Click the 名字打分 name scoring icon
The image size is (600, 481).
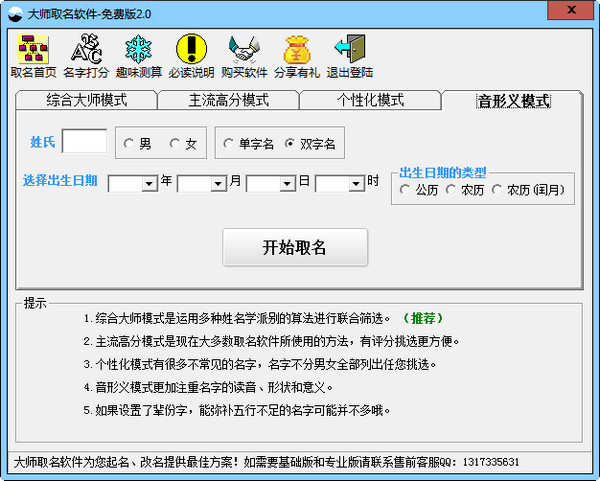(x=86, y=56)
